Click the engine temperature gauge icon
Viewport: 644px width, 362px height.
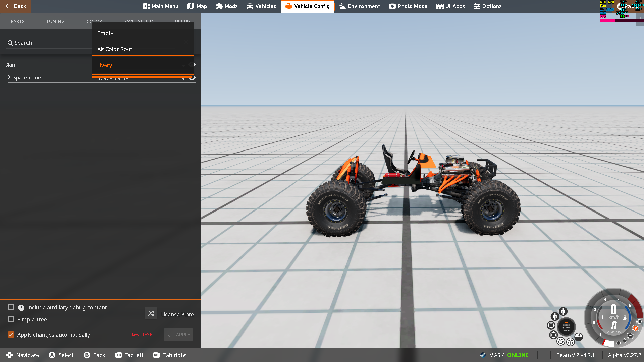pos(602,318)
